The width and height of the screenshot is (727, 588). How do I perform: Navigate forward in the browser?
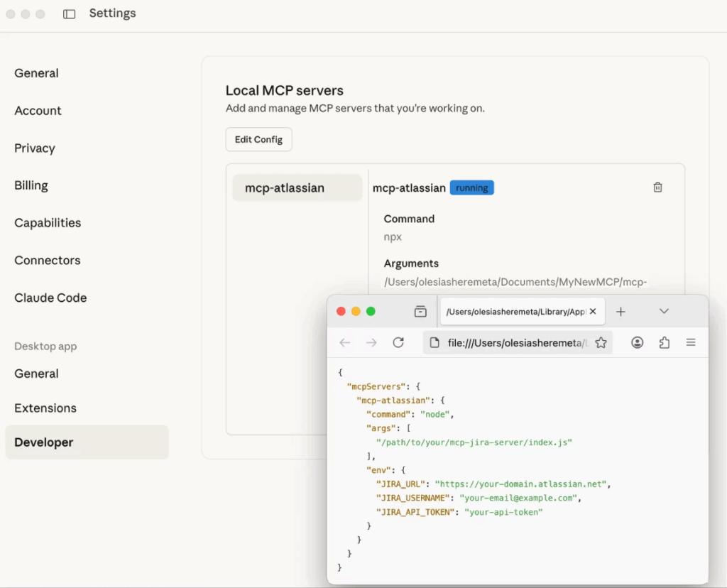click(x=371, y=342)
